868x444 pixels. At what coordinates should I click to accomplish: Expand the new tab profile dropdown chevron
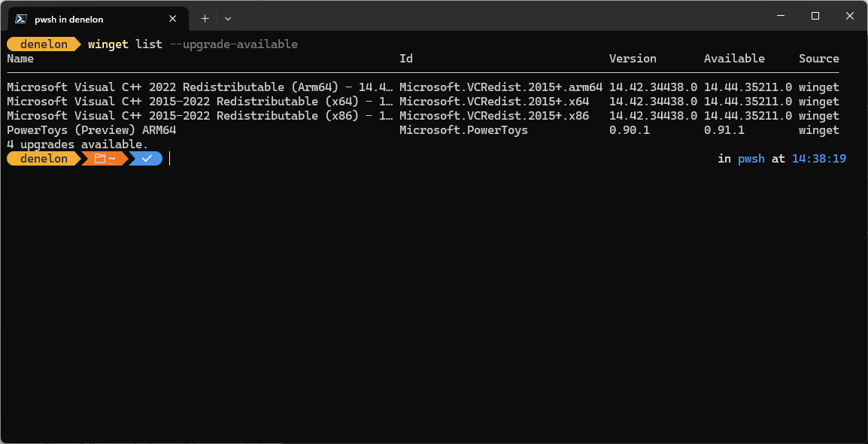(227, 19)
